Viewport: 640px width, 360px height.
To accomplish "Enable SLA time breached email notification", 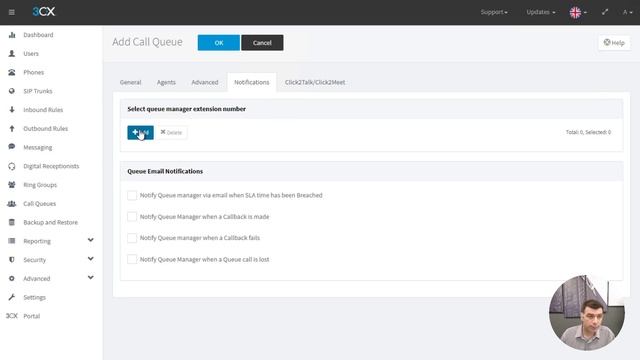I will 132,195.
